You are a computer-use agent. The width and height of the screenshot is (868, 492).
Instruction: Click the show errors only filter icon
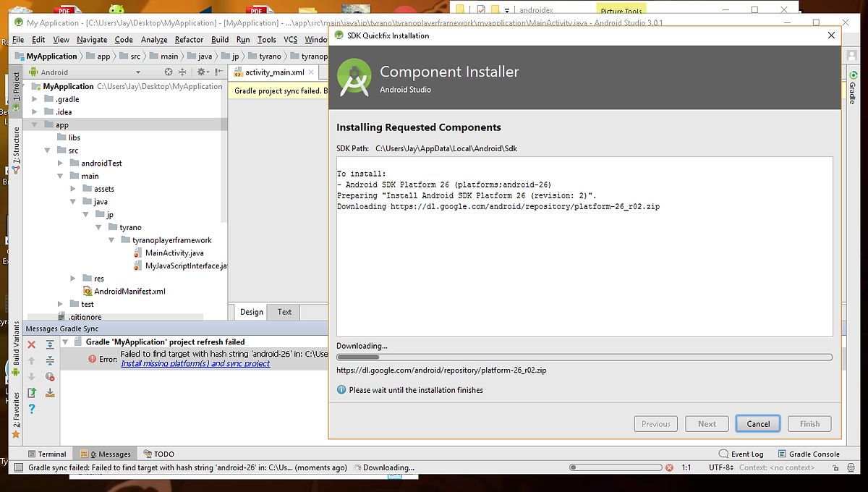pos(50,376)
